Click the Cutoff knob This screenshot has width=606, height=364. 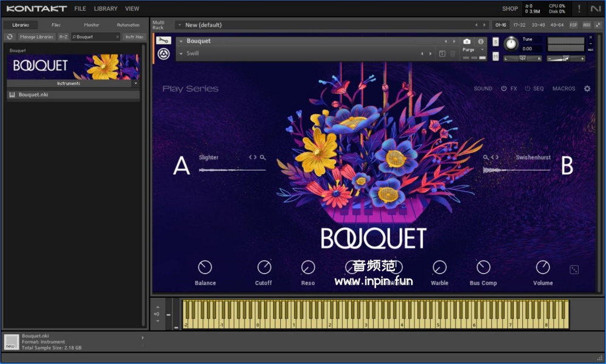point(264,267)
